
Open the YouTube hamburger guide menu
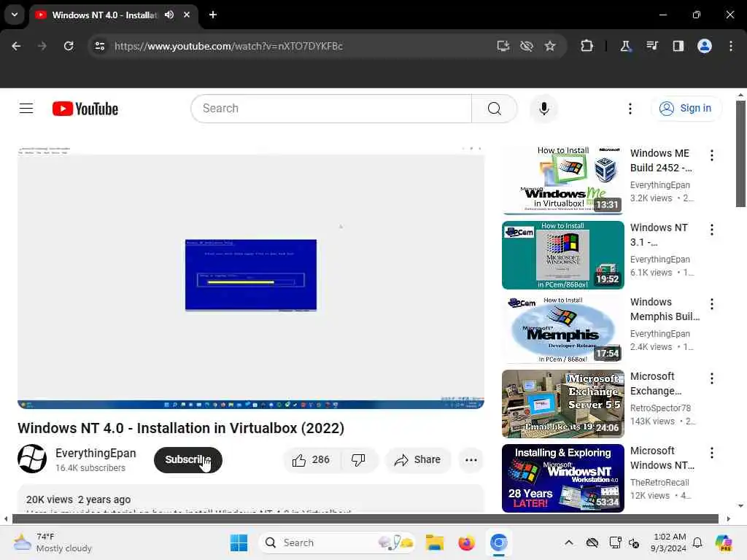coord(26,109)
